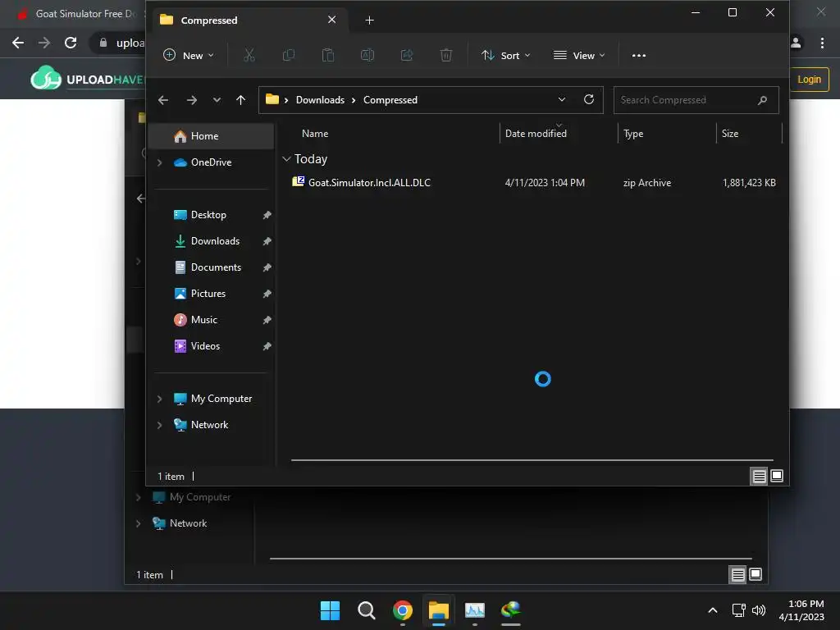
Task: Expand OneDrive in navigation pane
Action: pyautogui.click(x=159, y=162)
